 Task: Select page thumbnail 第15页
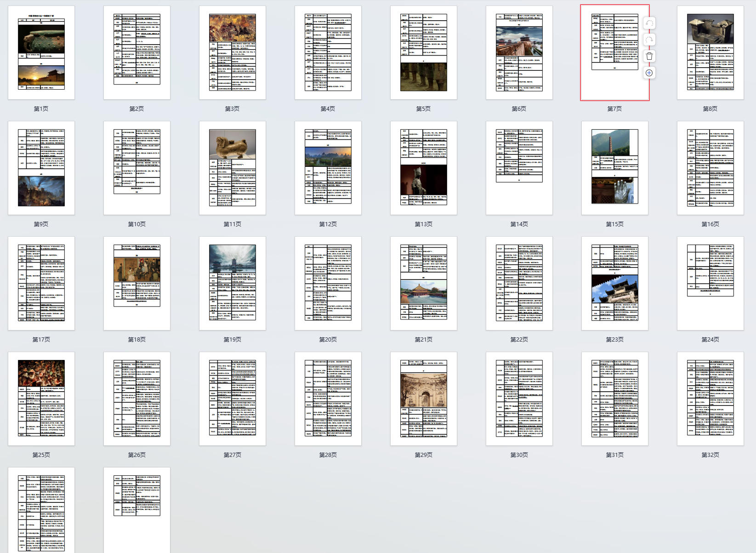coord(614,168)
